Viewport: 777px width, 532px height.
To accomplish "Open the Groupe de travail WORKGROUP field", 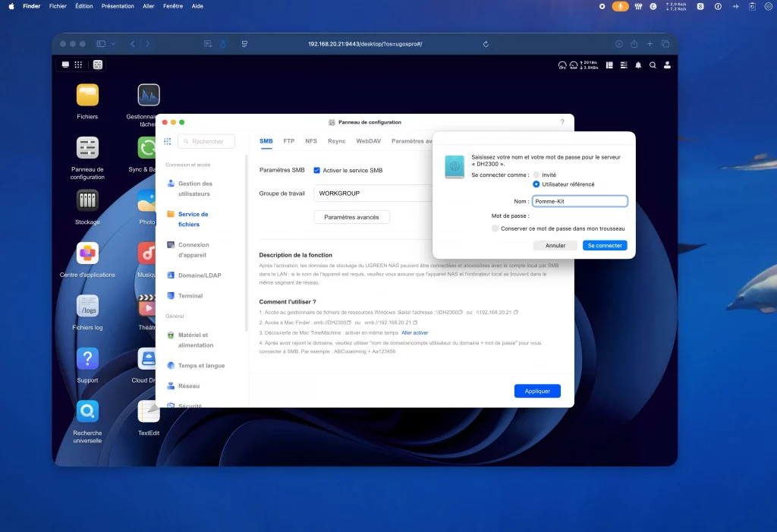I will coord(373,194).
